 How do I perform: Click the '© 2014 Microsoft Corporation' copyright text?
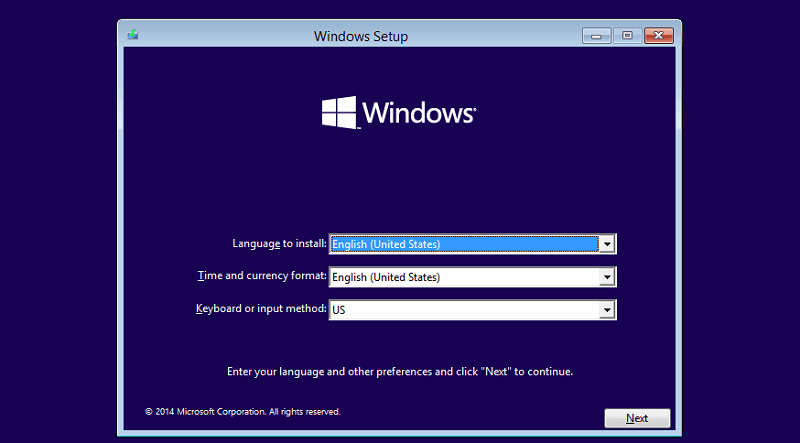243,412
